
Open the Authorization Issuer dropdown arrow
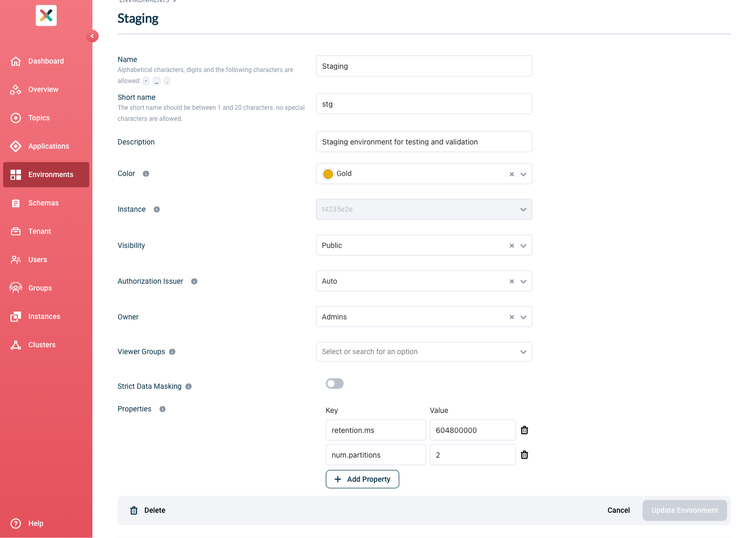(523, 282)
